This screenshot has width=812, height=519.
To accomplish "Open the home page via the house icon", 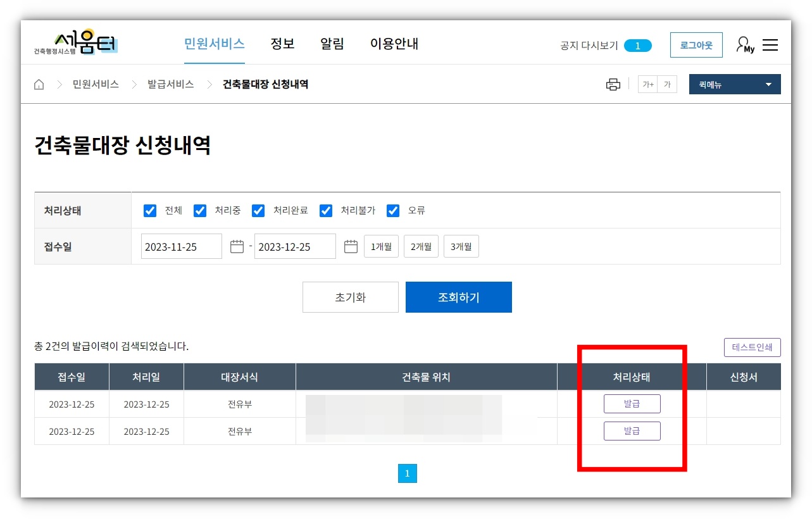I will 39,84.
